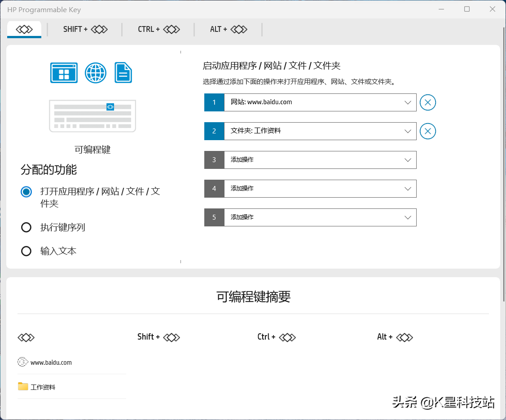This screenshot has width=506, height=420.
Task: Click the Shift + key heading in summary
Action: tap(158, 337)
